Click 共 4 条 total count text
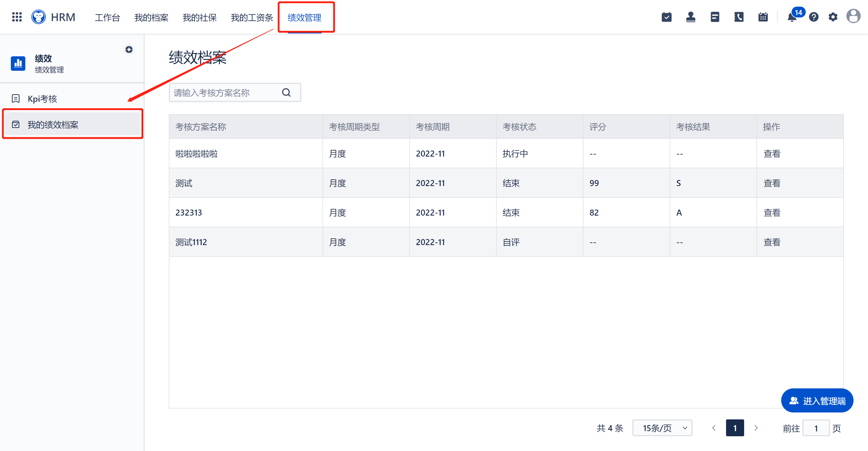This screenshot has width=868, height=451. click(610, 428)
